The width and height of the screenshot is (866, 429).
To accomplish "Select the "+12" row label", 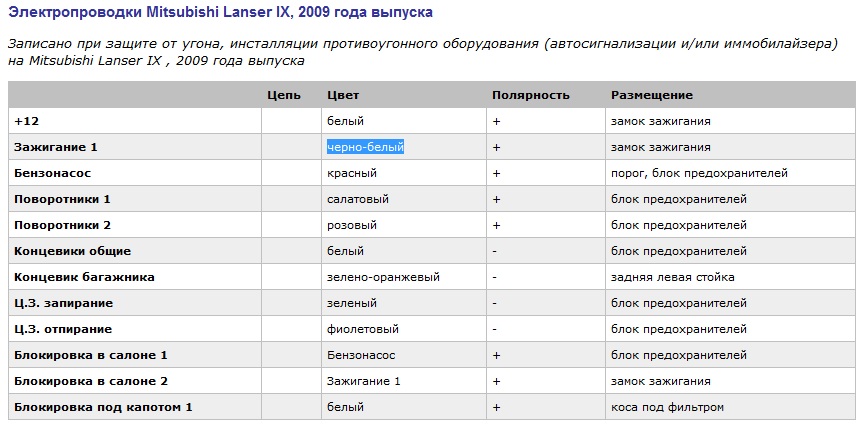I will tap(25, 121).
